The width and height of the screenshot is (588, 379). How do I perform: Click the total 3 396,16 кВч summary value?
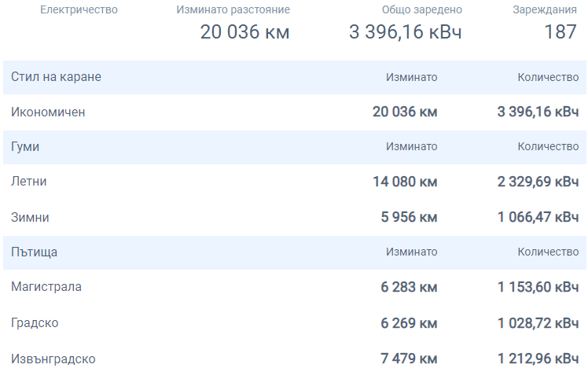point(406,33)
